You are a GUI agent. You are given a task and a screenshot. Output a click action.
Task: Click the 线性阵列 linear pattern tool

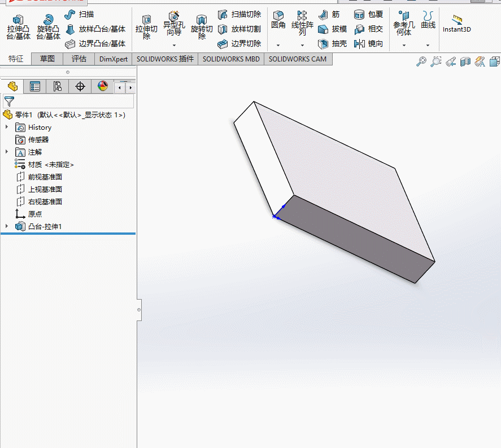(x=302, y=23)
